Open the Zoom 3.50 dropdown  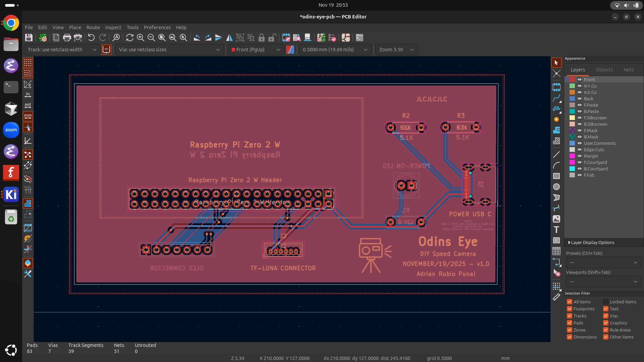point(396,50)
